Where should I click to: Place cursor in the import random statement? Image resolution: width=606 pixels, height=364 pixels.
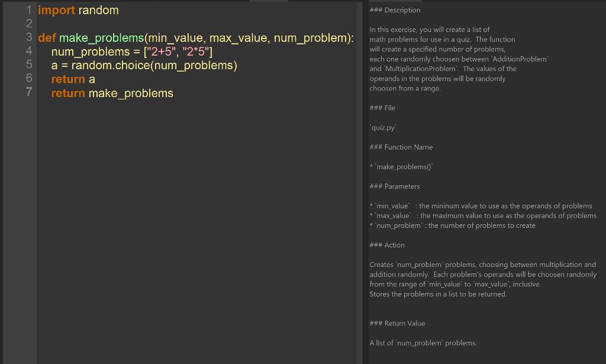(x=77, y=10)
